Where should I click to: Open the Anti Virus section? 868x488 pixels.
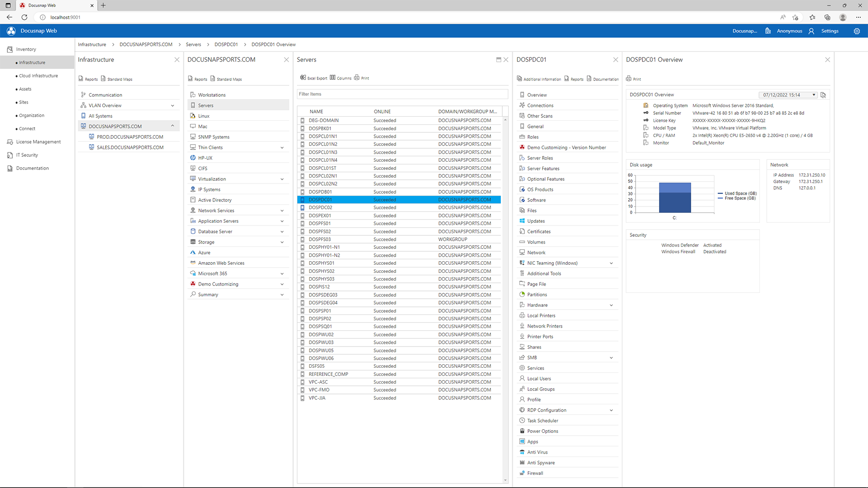coord(538,452)
